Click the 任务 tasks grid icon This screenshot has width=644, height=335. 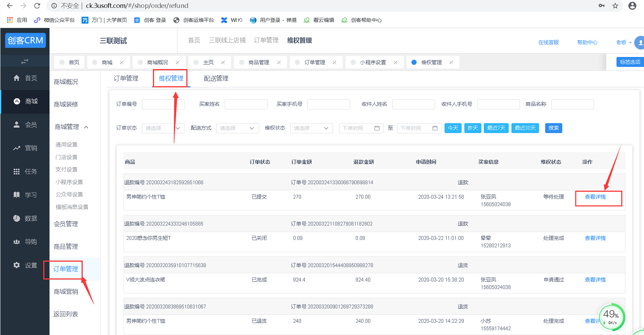pos(16,172)
